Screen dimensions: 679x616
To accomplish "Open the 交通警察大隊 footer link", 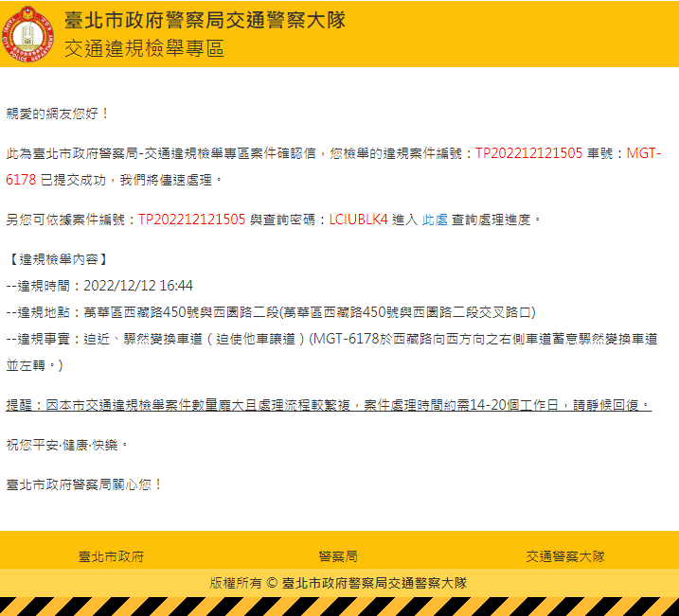I will tap(565, 556).
